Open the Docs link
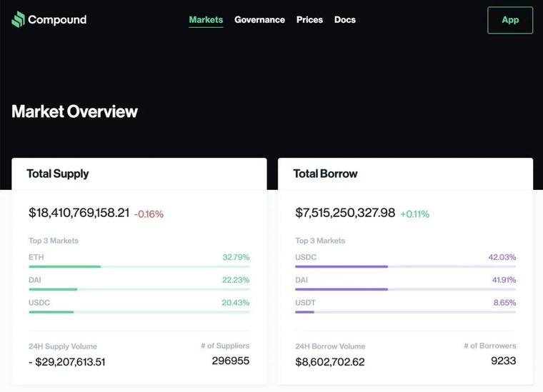Viewport: 543px width, 392px height. 345,20
